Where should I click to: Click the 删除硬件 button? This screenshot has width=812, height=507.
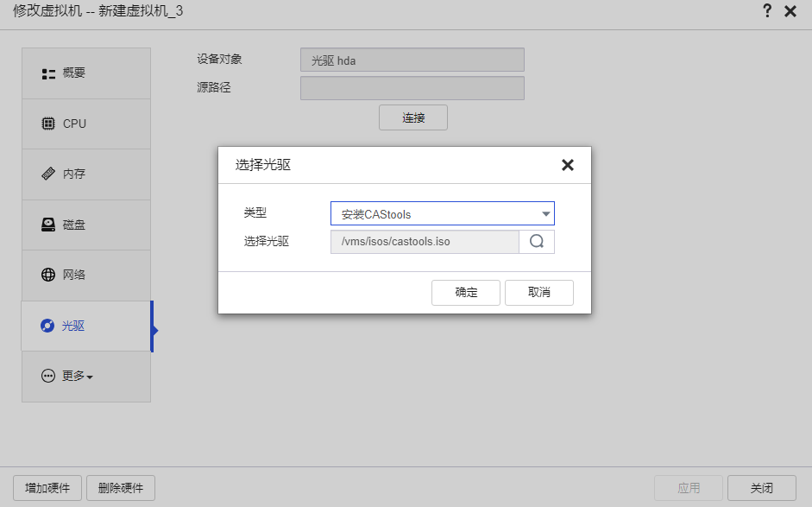pos(121,488)
